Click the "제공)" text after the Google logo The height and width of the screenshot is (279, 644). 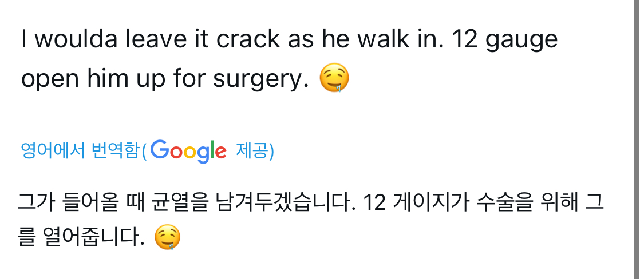[255, 151]
